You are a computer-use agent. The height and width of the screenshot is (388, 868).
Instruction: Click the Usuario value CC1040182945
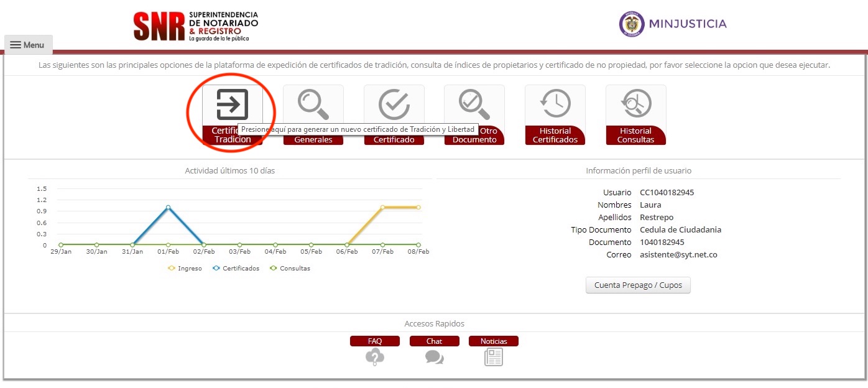point(667,192)
